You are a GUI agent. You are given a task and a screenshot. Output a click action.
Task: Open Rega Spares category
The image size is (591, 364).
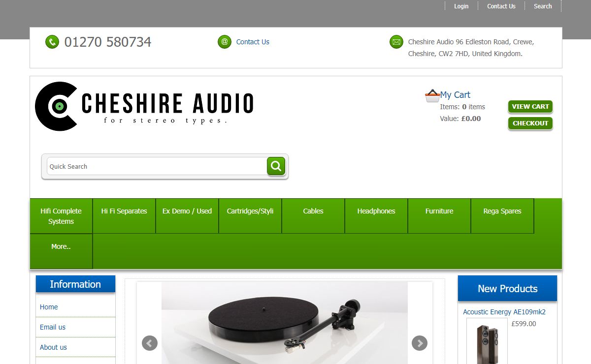(x=502, y=216)
